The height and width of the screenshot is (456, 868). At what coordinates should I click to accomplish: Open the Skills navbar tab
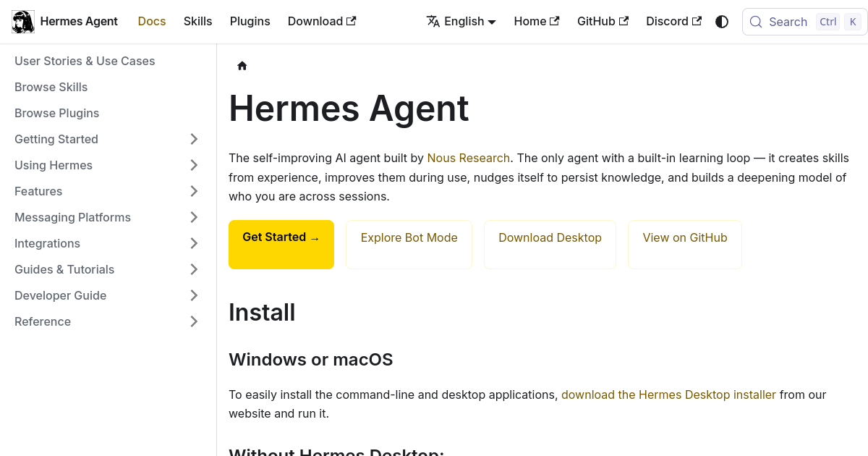(x=198, y=22)
